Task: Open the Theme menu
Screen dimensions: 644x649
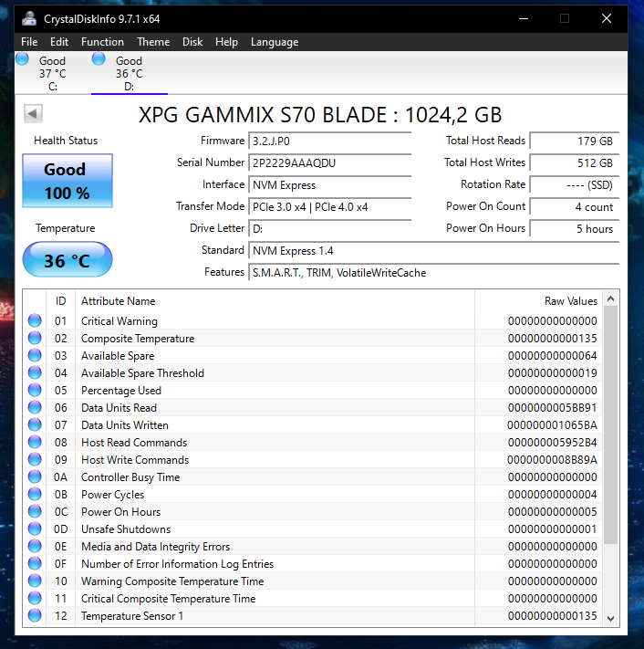Action: [153, 42]
